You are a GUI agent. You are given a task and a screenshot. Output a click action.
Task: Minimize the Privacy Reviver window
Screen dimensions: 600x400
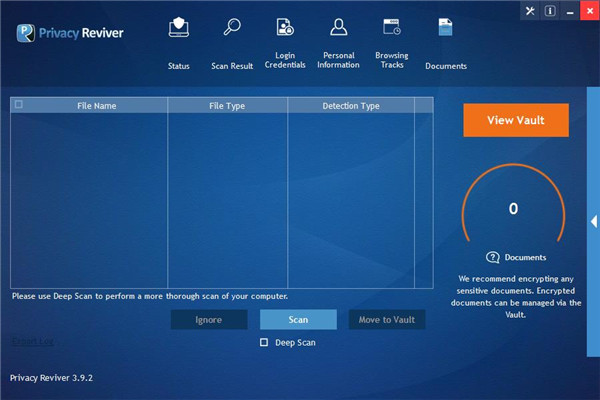pyautogui.click(x=570, y=11)
